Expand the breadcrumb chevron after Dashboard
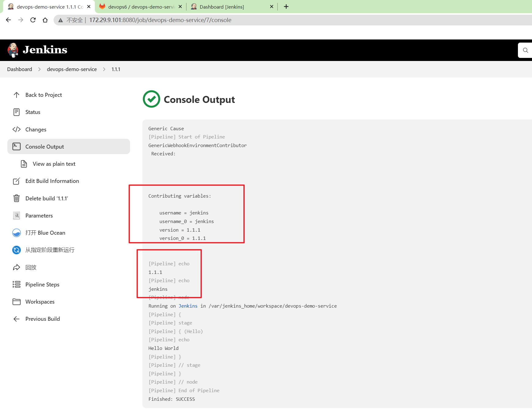 [x=39, y=69]
